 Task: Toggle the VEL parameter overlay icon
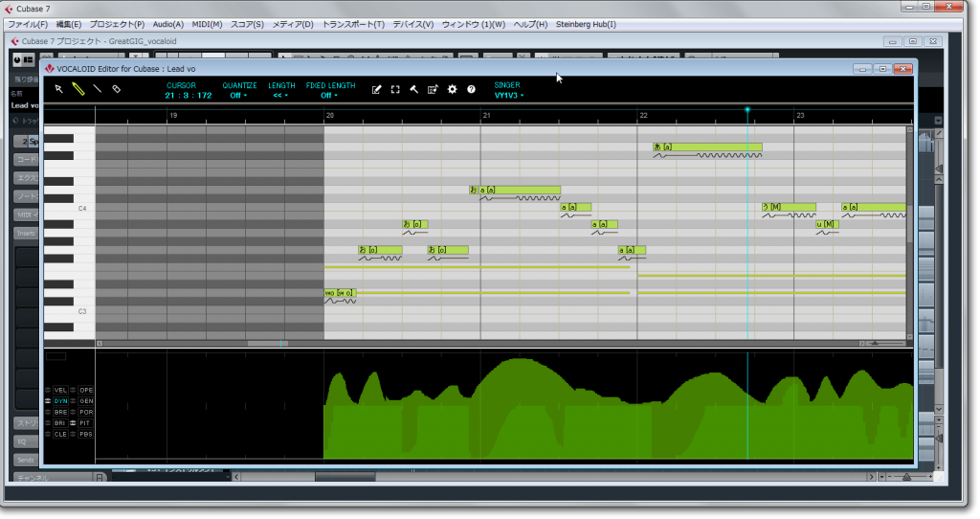[x=48, y=390]
